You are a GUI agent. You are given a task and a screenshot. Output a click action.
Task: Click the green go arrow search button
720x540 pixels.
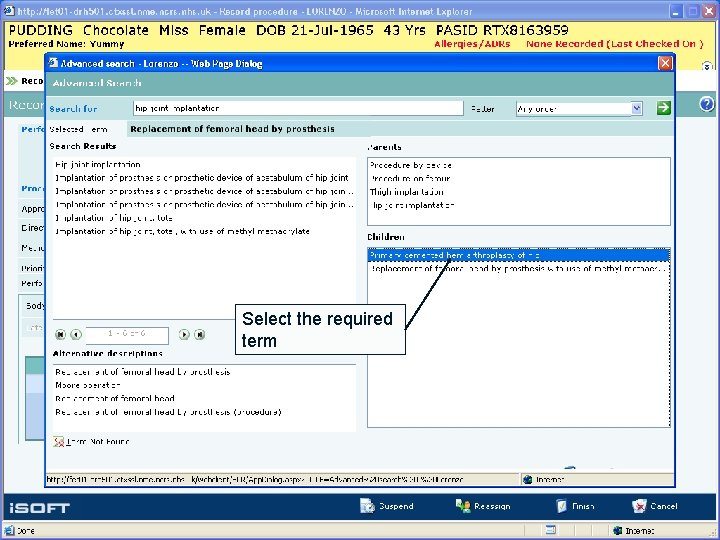point(664,108)
